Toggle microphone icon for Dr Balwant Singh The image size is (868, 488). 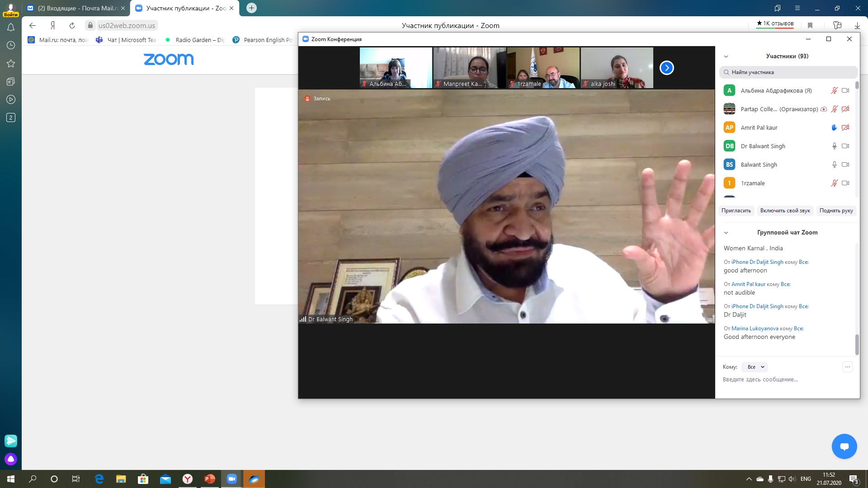pos(835,146)
